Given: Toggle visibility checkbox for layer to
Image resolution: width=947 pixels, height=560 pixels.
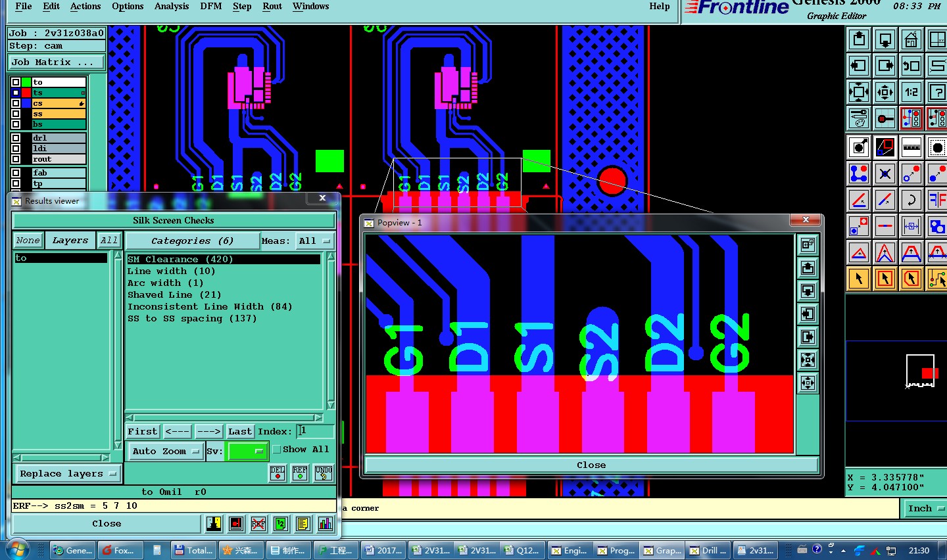Looking at the screenshot, I should click(x=16, y=82).
